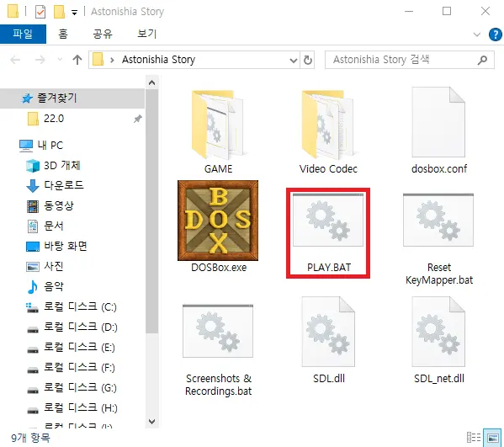Go forward with the right arrow
Screen dimensions: 504x447
click(40, 60)
